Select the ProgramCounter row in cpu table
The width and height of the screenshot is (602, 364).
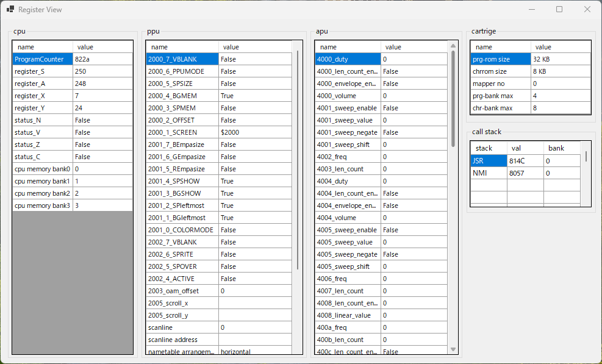point(42,59)
